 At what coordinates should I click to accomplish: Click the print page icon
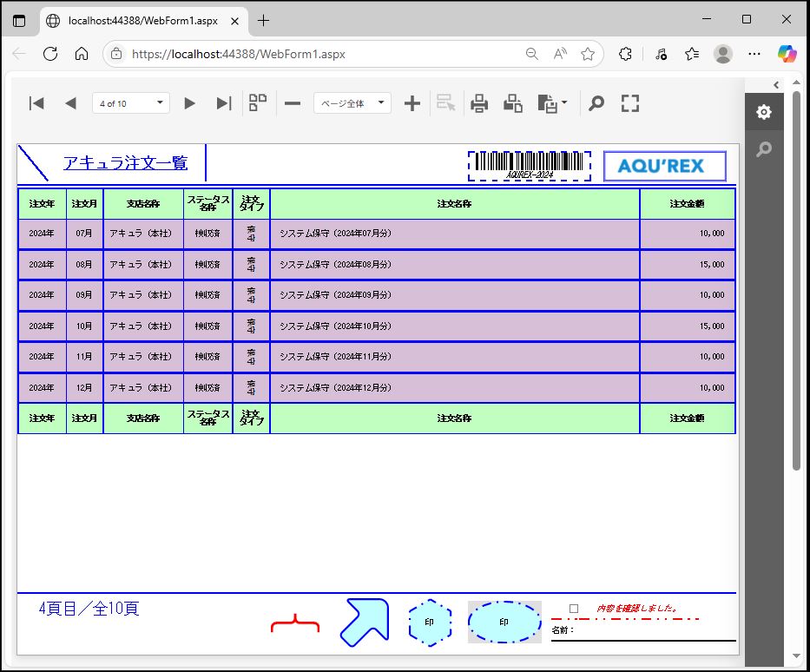click(513, 103)
